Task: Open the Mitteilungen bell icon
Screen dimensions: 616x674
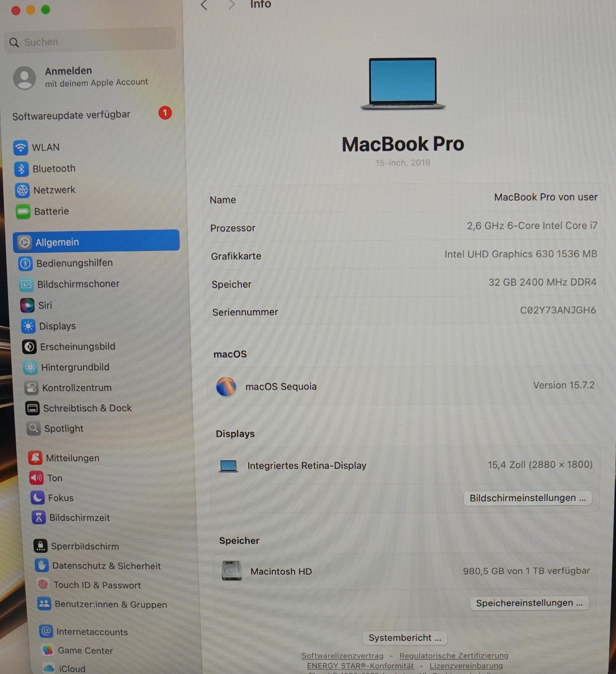Action: pos(35,457)
